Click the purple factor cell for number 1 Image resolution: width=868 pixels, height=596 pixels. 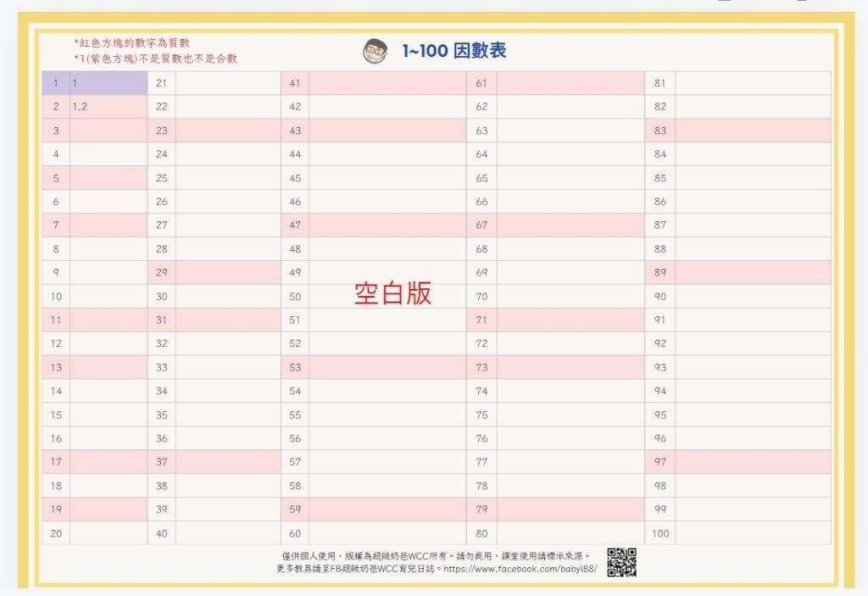coord(108,83)
